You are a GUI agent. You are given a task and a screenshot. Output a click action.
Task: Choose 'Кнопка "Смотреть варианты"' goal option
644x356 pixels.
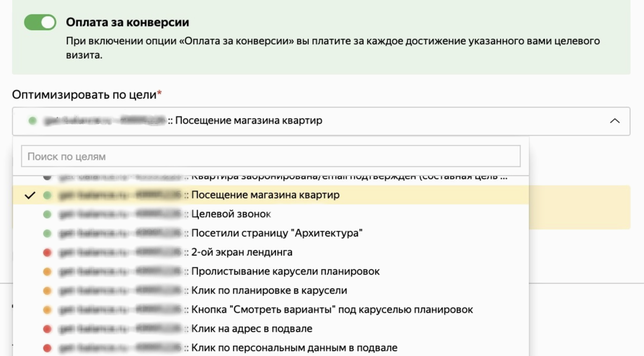coord(331,310)
